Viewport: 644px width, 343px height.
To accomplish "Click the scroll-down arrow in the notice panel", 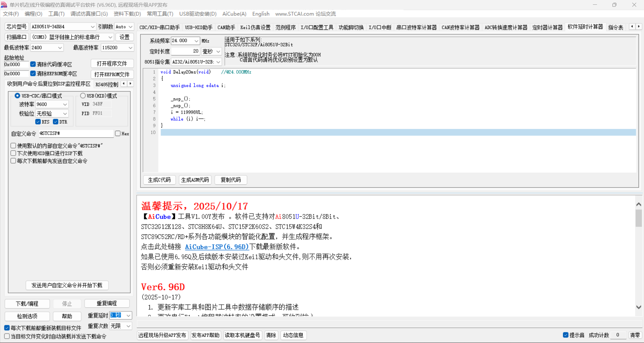I will [x=639, y=307].
